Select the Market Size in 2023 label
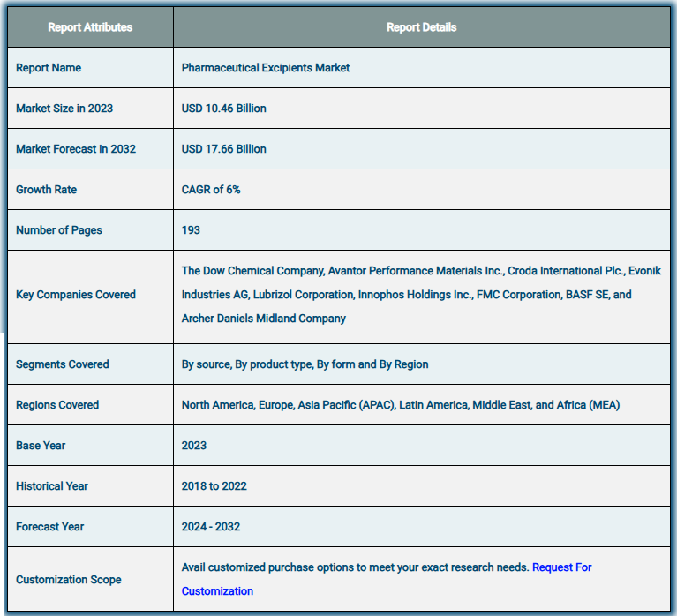Screen dimensions: 677x616 (64, 109)
